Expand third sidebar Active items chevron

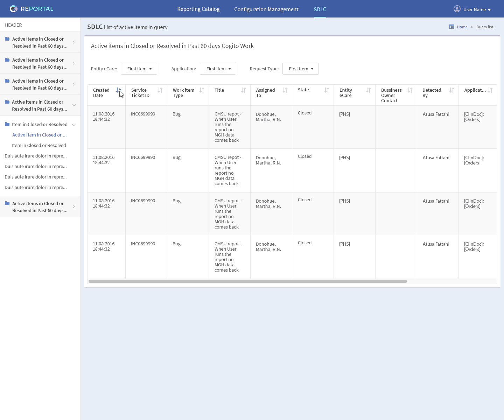(x=73, y=84)
